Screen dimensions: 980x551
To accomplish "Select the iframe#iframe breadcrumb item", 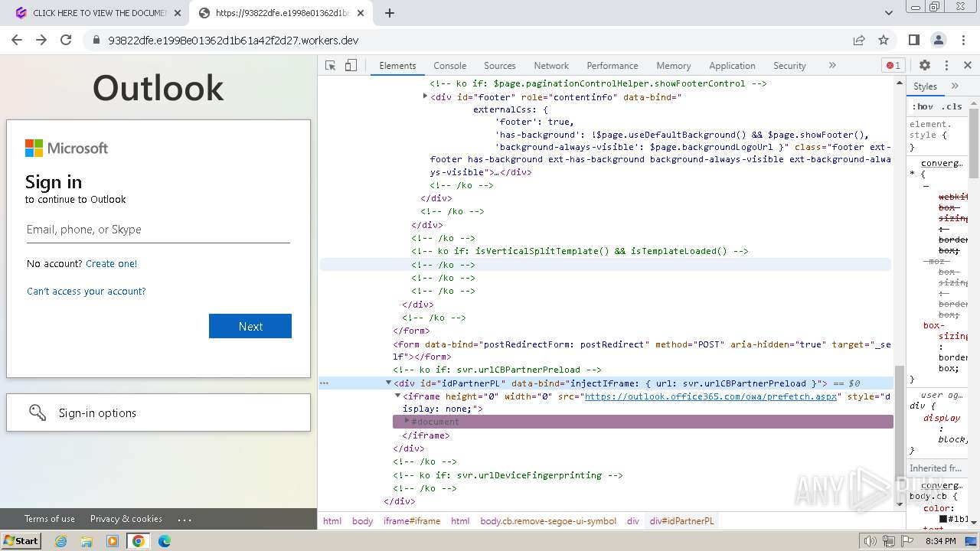I will click(x=412, y=521).
